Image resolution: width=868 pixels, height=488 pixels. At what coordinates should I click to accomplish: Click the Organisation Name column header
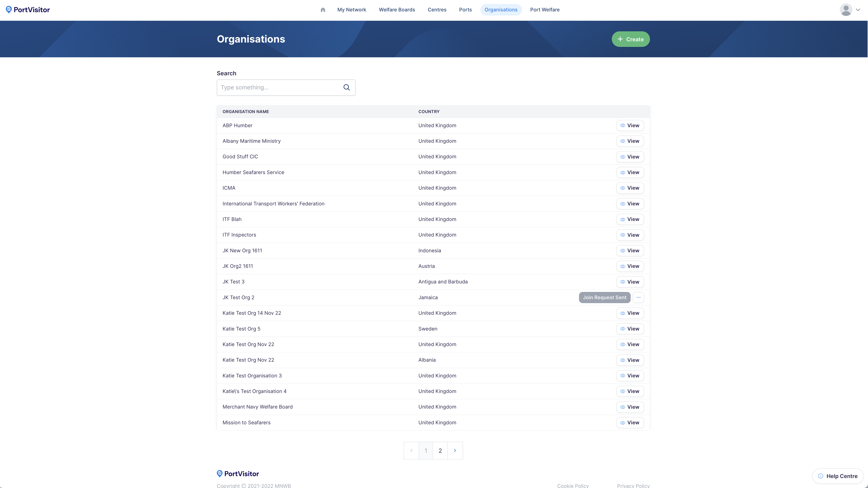click(x=246, y=112)
